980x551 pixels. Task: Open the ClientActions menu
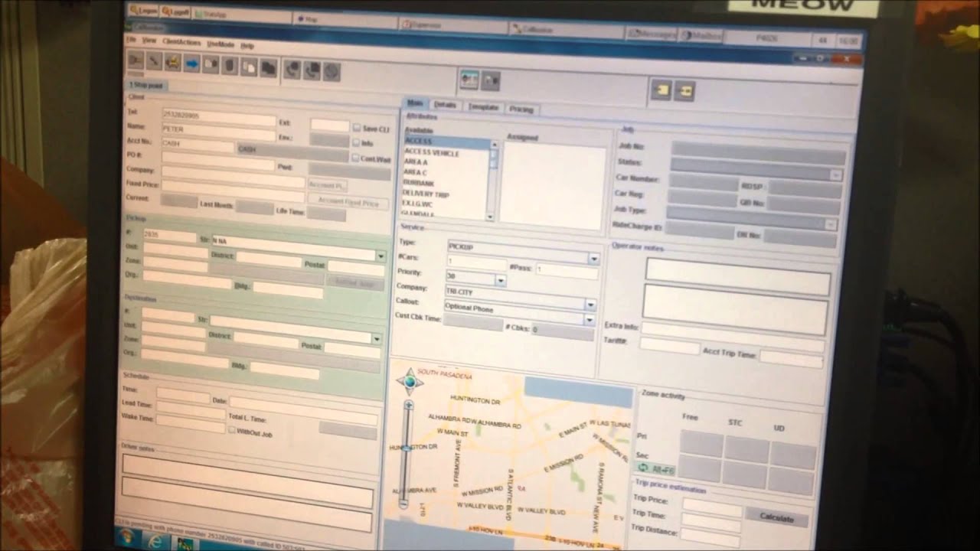181,42
